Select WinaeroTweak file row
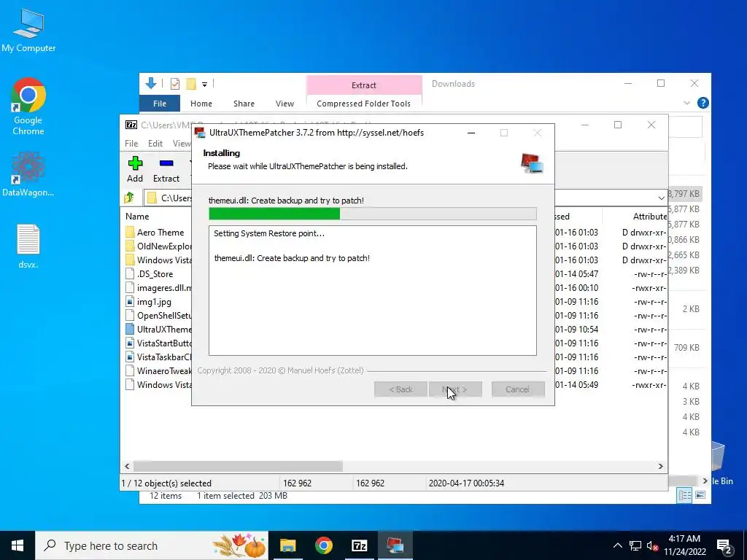The width and height of the screenshot is (747, 560). coord(158,370)
